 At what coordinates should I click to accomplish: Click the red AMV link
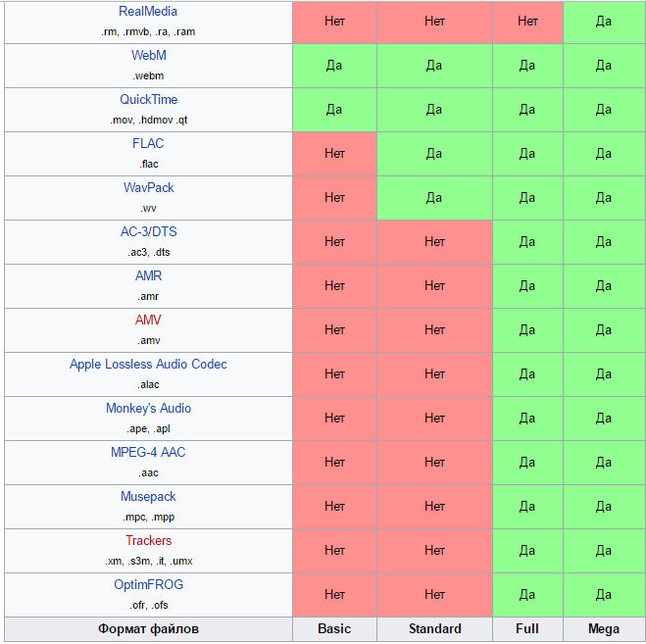[x=148, y=321]
